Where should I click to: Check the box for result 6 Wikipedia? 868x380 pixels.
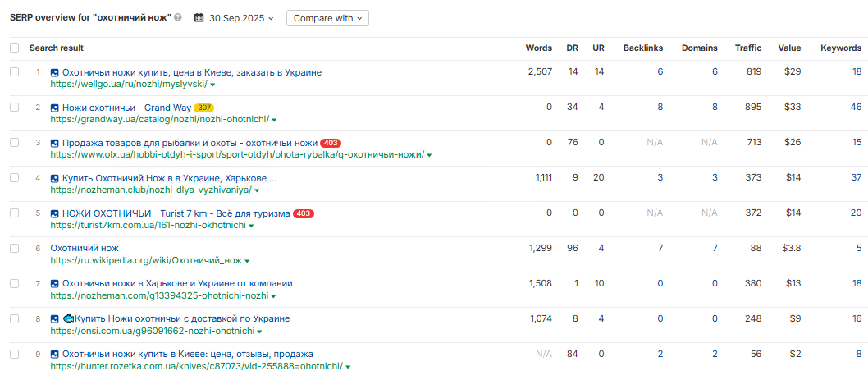click(15, 249)
